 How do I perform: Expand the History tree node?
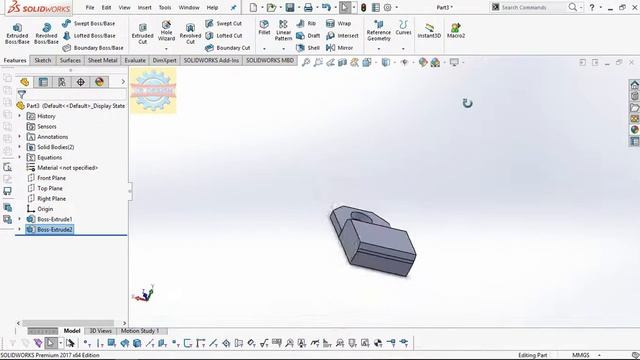20,116
